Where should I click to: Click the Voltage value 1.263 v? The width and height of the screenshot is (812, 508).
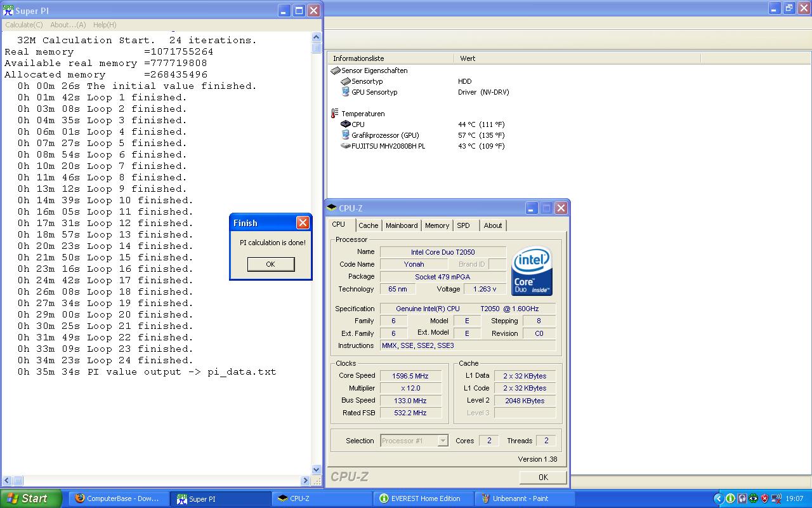click(x=485, y=289)
